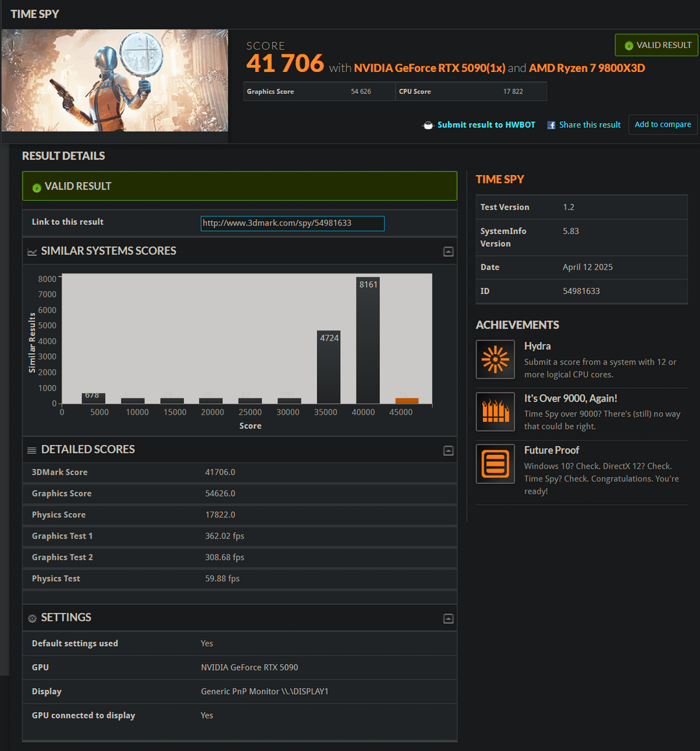Click the Default settings used Yes value
The width and height of the screenshot is (700, 751).
(207, 643)
